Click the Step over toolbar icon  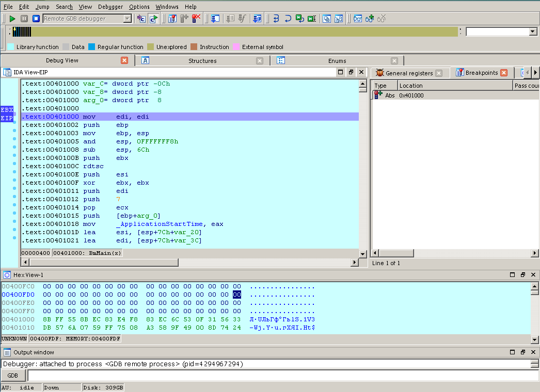point(288,19)
